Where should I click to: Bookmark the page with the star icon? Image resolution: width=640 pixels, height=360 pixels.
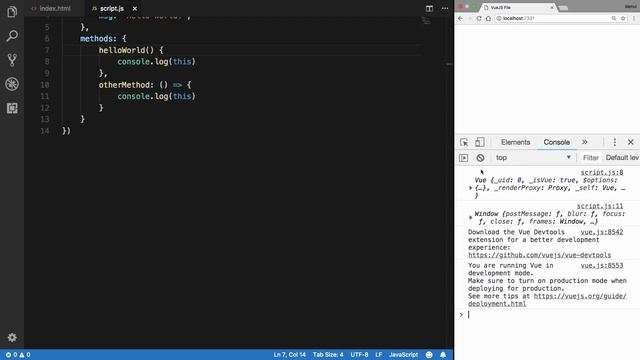click(623, 18)
